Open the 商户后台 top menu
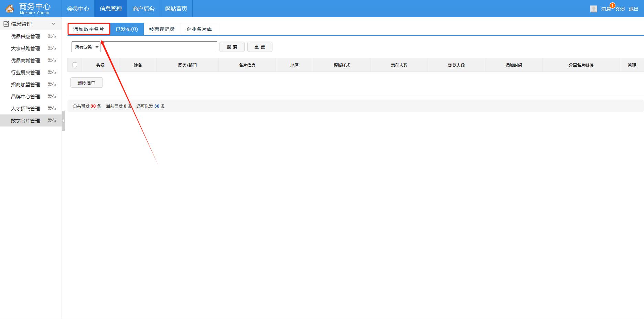 [x=143, y=9]
